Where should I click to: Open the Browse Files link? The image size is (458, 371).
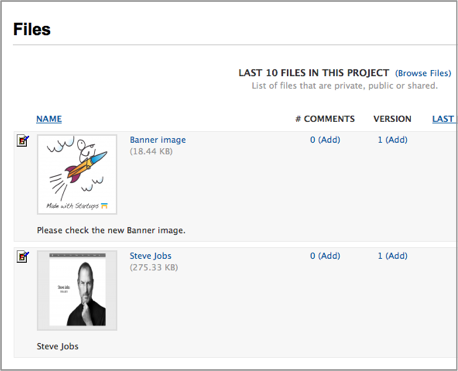(x=423, y=73)
